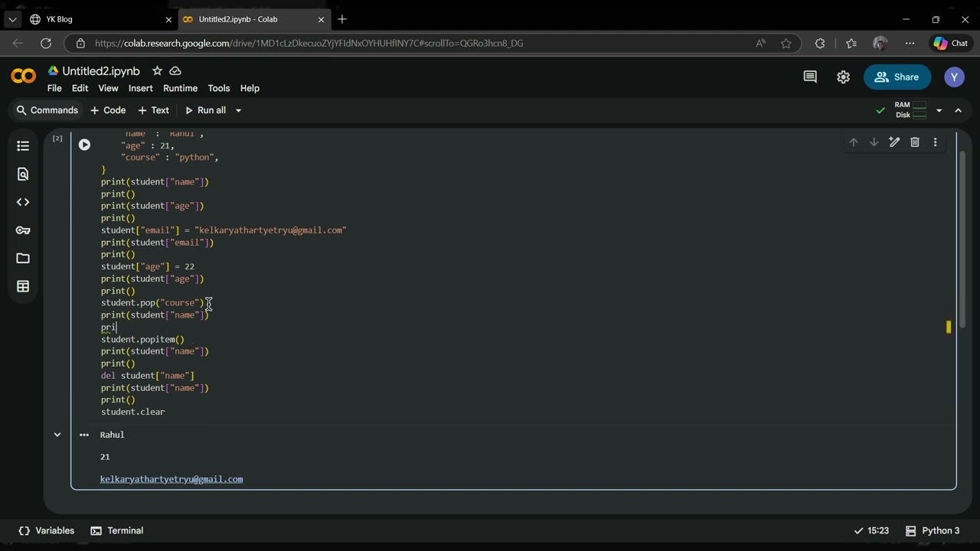Open the File menu
Image resolution: width=980 pixels, height=551 pixels.
coord(54,88)
